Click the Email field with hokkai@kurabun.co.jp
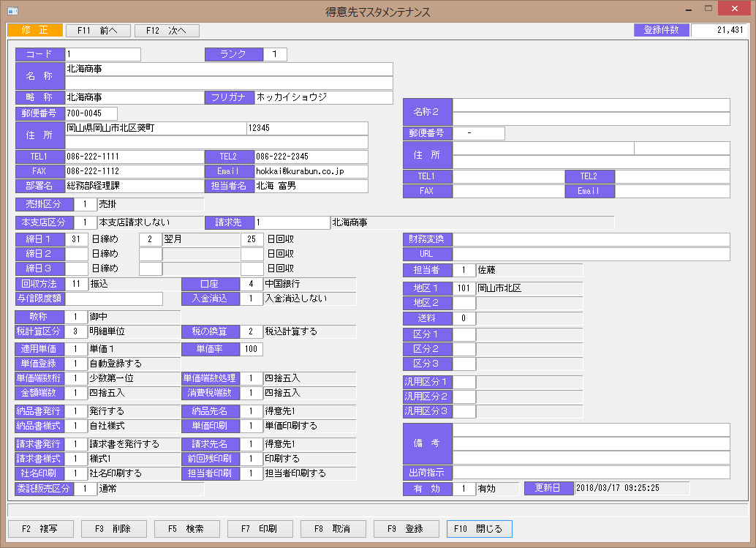Viewport: 756px width, 548px height. (311, 171)
